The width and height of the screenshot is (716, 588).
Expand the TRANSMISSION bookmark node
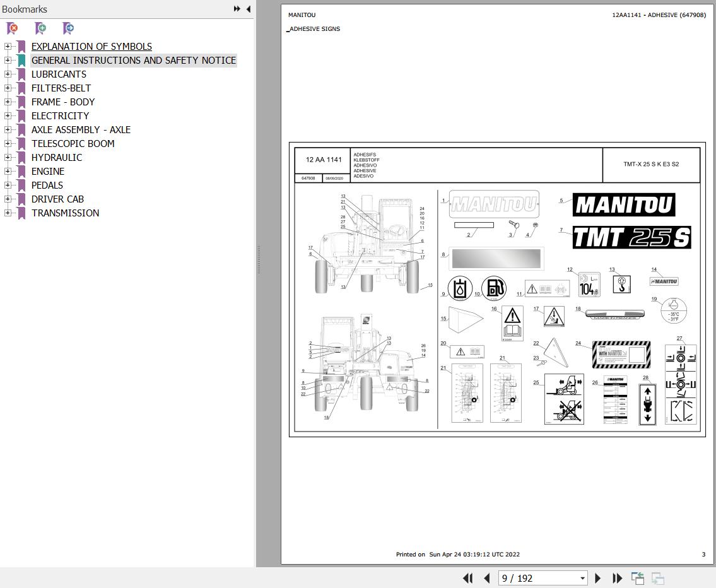(x=8, y=213)
